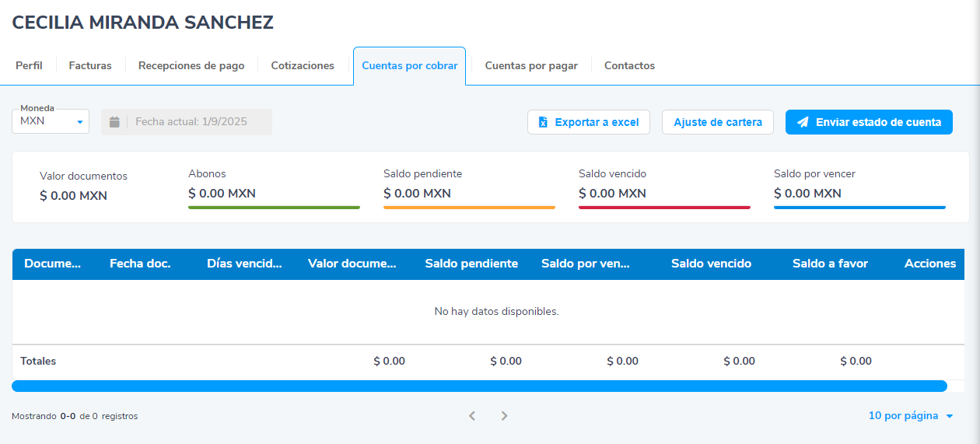Image resolution: width=980 pixels, height=444 pixels.
Task: Sort by the Saldo pendiente column header
Action: click(x=471, y=264)
